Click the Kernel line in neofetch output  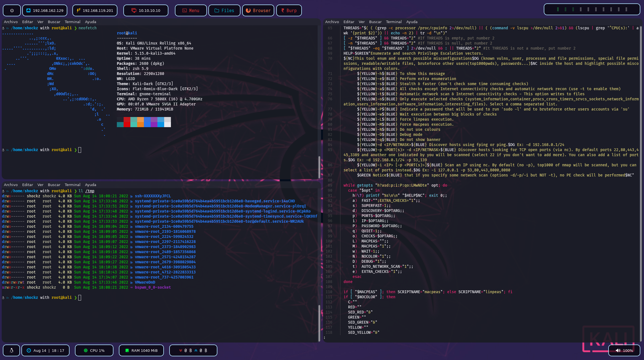pyautogui.click(x=146, y=53)
